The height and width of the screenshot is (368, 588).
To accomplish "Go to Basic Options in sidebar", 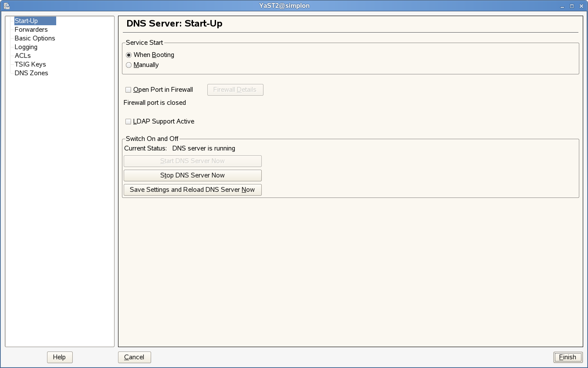I will click(x=35, y=38).
